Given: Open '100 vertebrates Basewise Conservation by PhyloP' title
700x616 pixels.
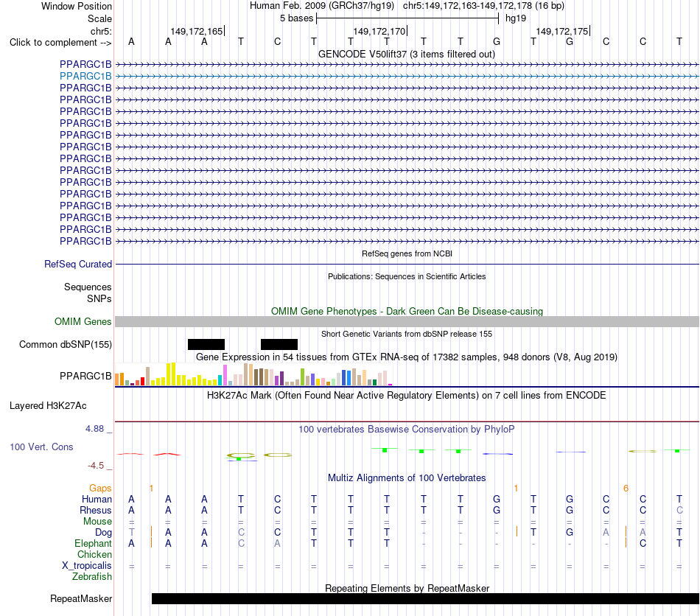Looking at the screenshot, I should (407, 430).
